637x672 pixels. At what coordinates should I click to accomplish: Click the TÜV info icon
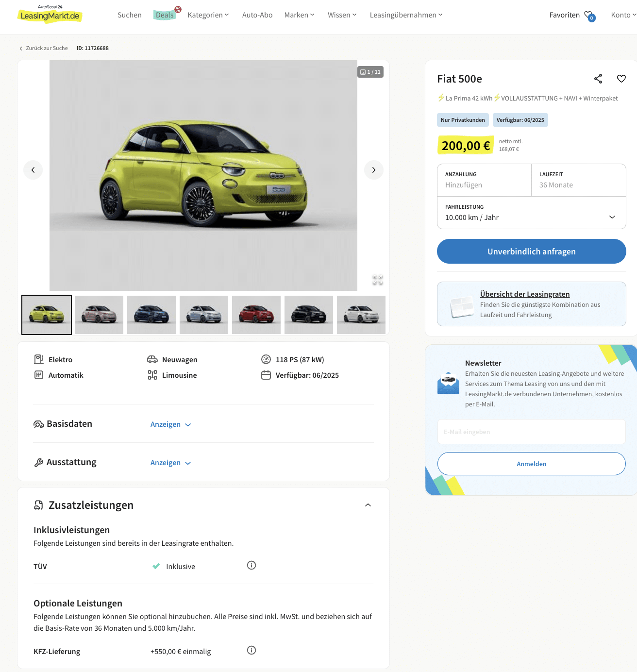click(251, 565)
